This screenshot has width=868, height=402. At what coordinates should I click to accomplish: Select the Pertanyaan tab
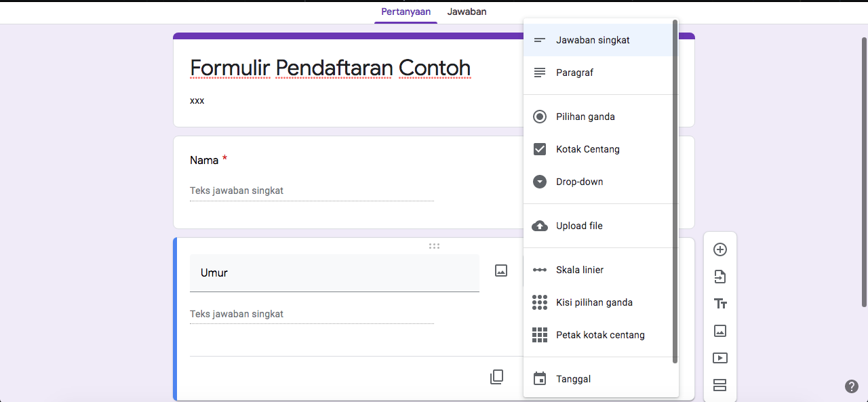point(406,12)
